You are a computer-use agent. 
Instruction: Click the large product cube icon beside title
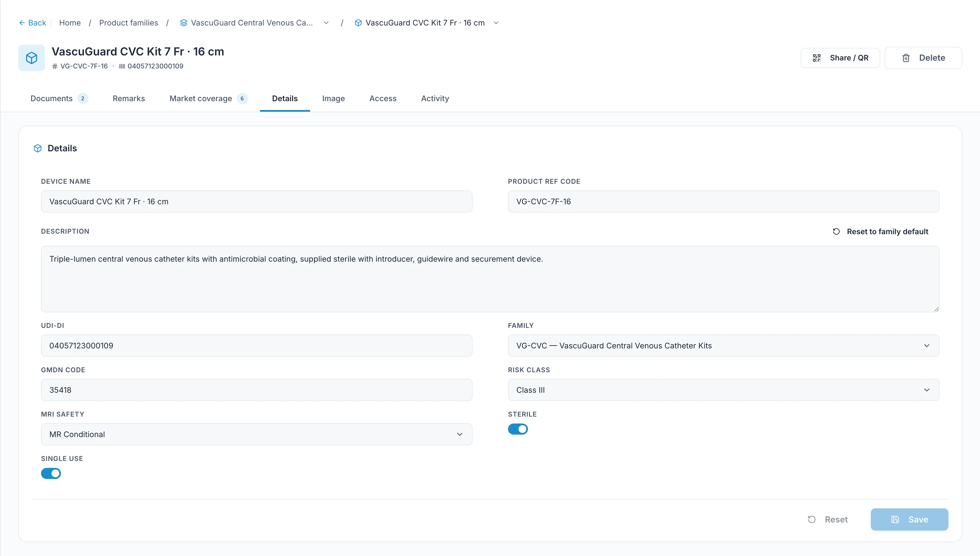[32, 58]
